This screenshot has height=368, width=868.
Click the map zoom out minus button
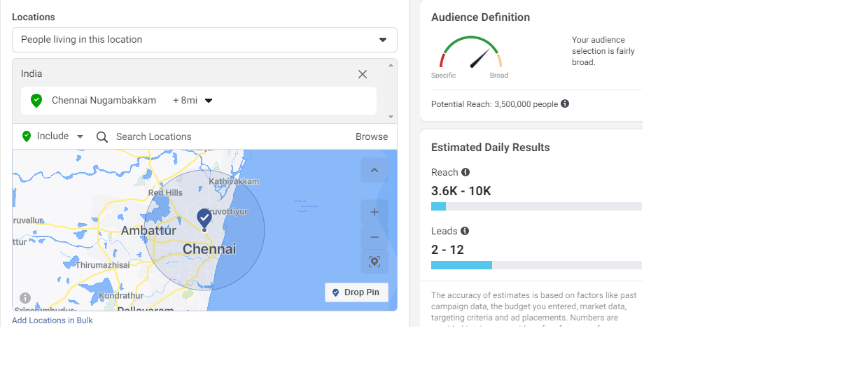pos(374,237)
